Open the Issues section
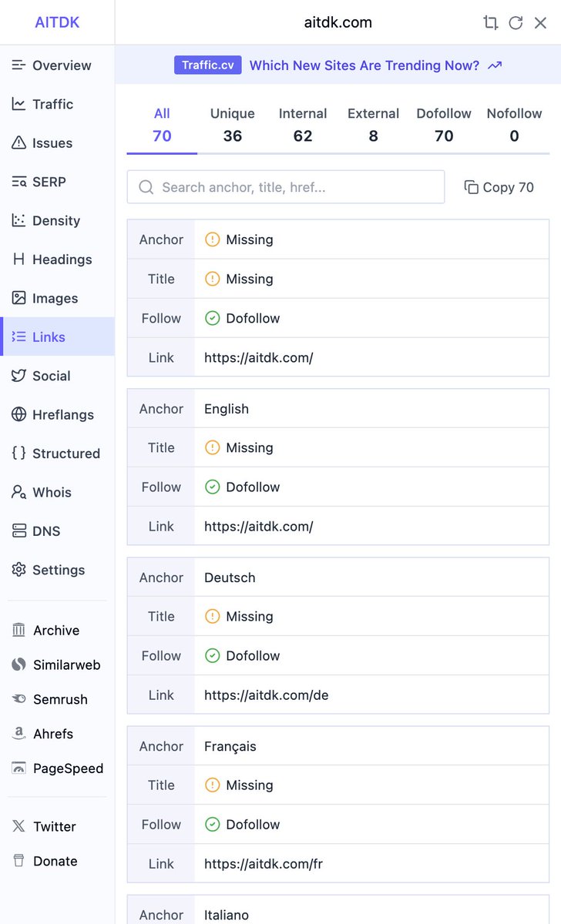Viewport: 561px width, 924px height. 57,143
